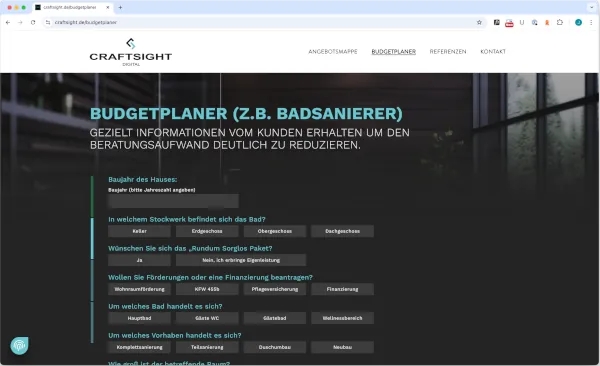Select Wohnraumförderung option
Screen dimensions: 600x366
click(x=139, y=289)
